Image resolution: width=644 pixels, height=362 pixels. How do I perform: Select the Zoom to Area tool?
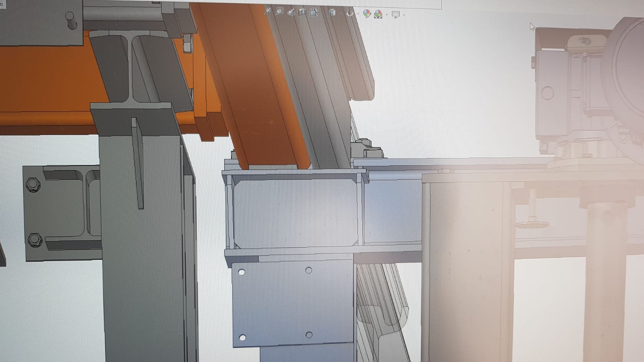tap(280, 12)
